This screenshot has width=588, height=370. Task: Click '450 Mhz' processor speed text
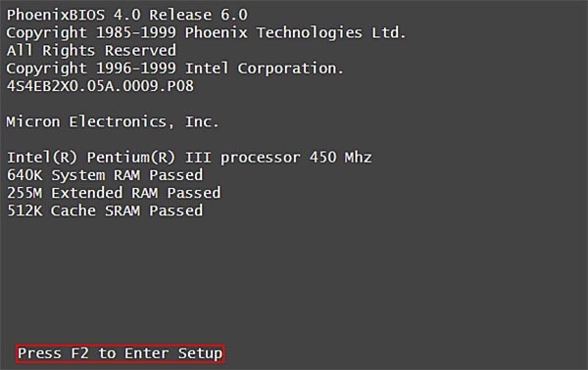pyautogui.click(x=340, y=158)
